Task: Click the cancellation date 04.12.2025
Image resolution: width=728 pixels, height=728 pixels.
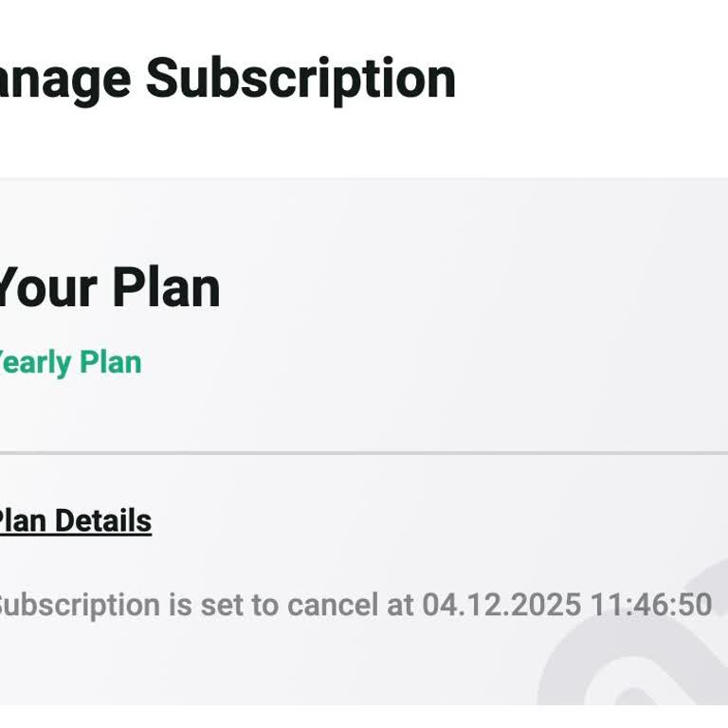Action: (501, 605)
